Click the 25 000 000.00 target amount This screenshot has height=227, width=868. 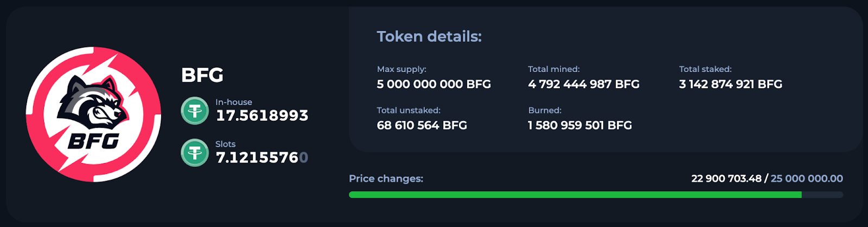[807, 179]
